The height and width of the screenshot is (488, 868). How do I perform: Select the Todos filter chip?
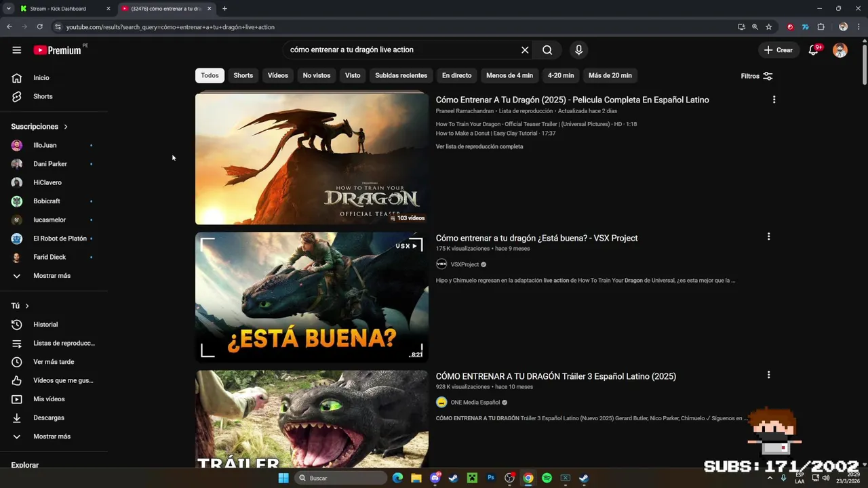[210, 75]
